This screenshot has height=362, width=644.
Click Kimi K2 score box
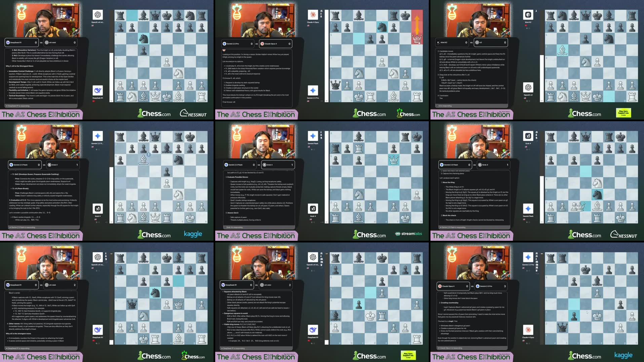coord(452,42)
